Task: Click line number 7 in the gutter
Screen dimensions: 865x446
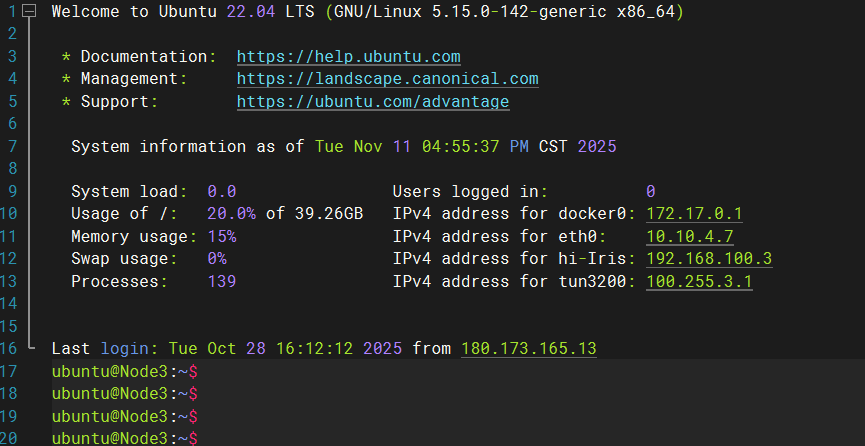Action: [x=12, y=146]
